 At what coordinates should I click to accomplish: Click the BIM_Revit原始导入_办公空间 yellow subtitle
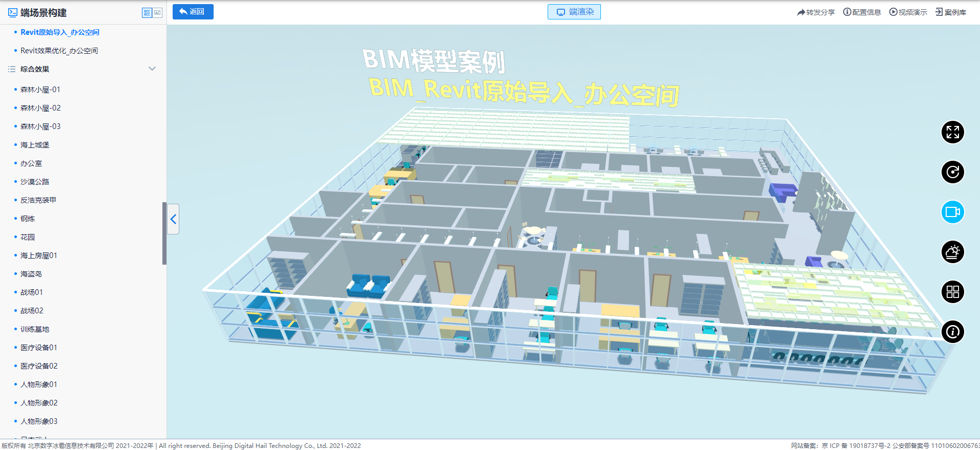[524, 92]
